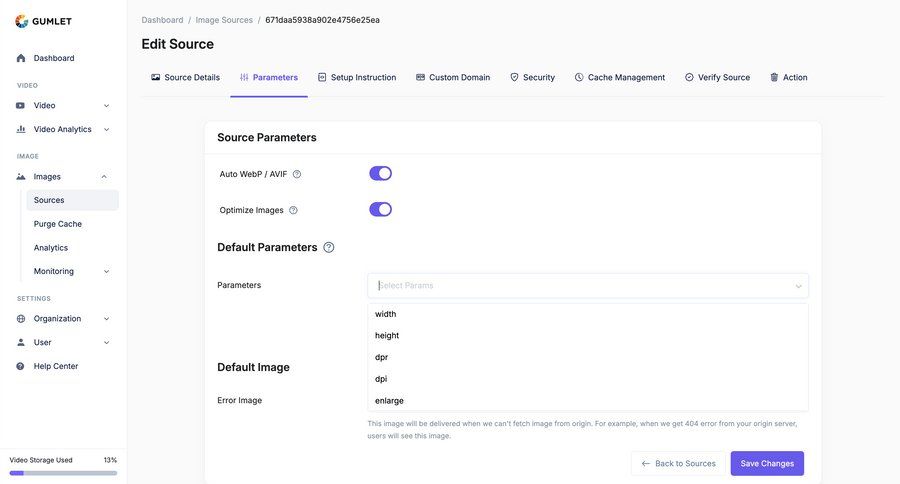This screenshot has height=484, width=900.
Task: Click help icon next to Optimize Images
Action: coord(293,210)
